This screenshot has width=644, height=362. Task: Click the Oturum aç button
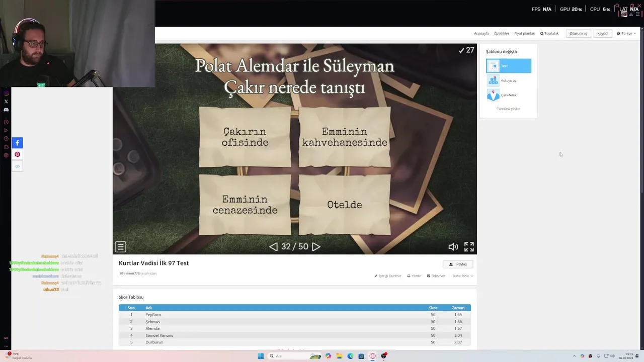coord(578,34)
